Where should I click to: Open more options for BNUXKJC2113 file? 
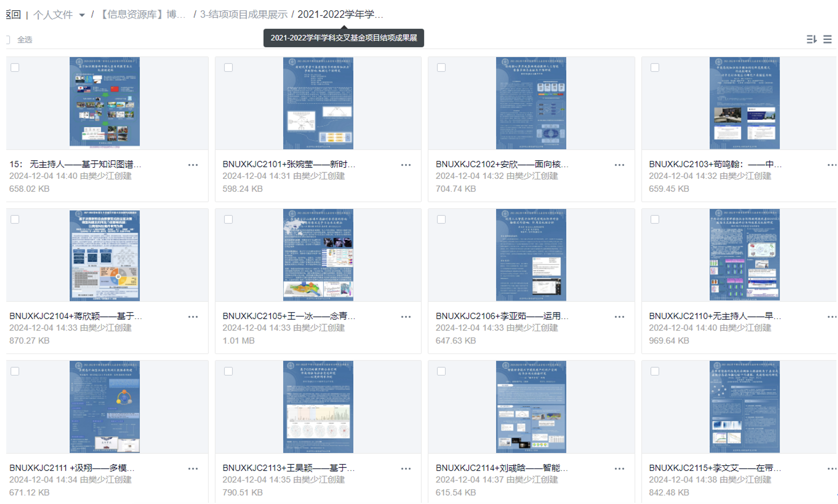[x=406, y=469]
